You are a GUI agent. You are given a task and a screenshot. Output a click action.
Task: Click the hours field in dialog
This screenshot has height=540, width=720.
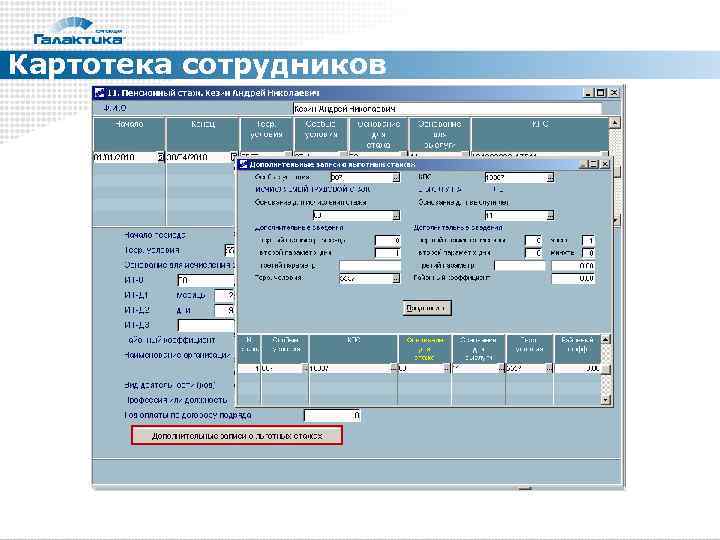coord(588,240)
